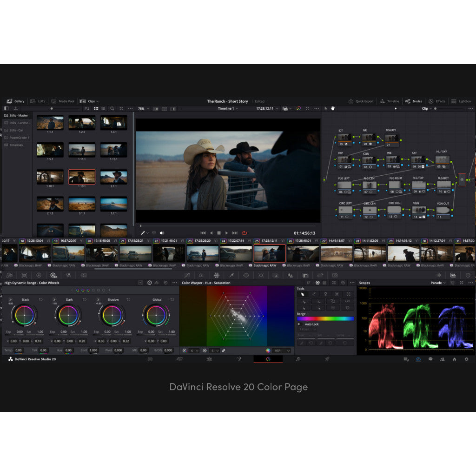Screen dimensions: 476x476
Task: Open the HDR color wheels palette
Action: (53, 275)
